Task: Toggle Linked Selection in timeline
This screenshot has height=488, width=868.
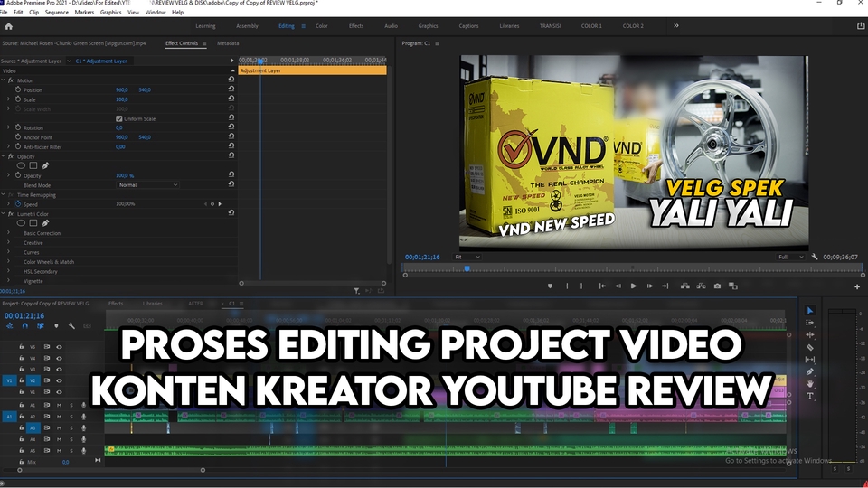Action: point(41,326)
